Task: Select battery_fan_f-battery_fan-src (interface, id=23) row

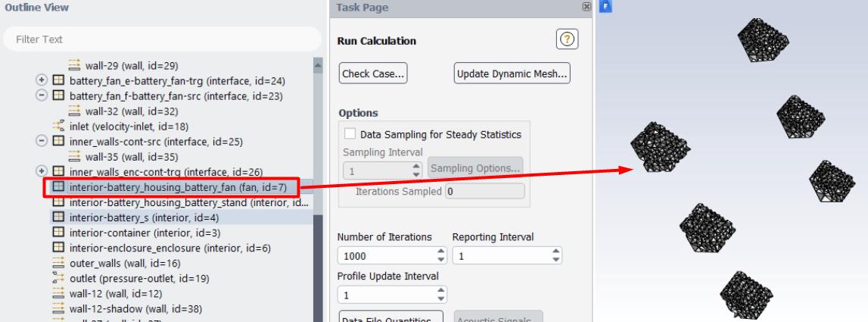Action: (176, 96)
